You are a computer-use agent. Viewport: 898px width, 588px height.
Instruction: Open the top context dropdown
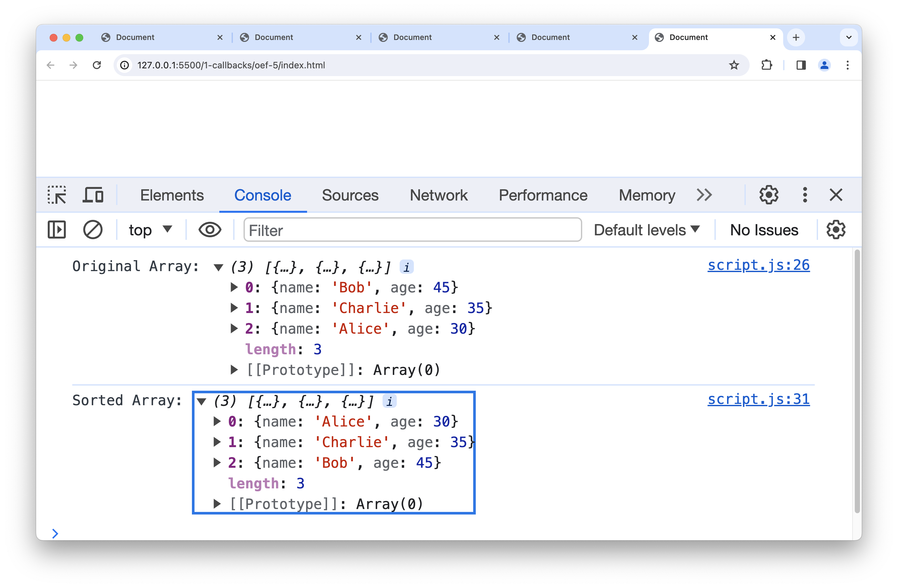click(x=150, y=230)
